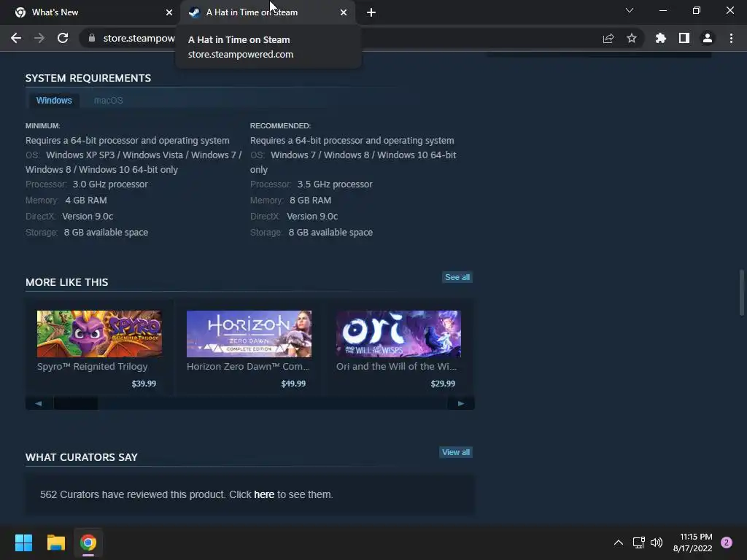747x560 pixels.
Task: Click View all curators button
Action: coord(456,452)
